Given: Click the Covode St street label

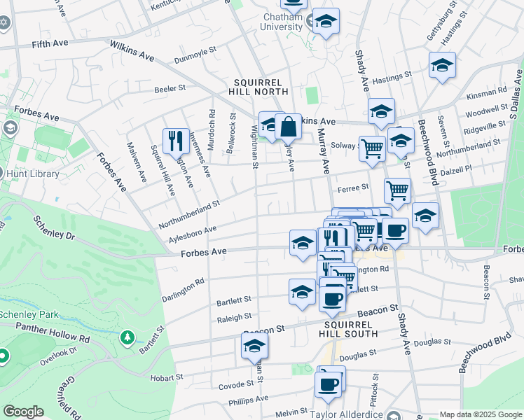Looking at the screenshot, I should pos(236,385).
